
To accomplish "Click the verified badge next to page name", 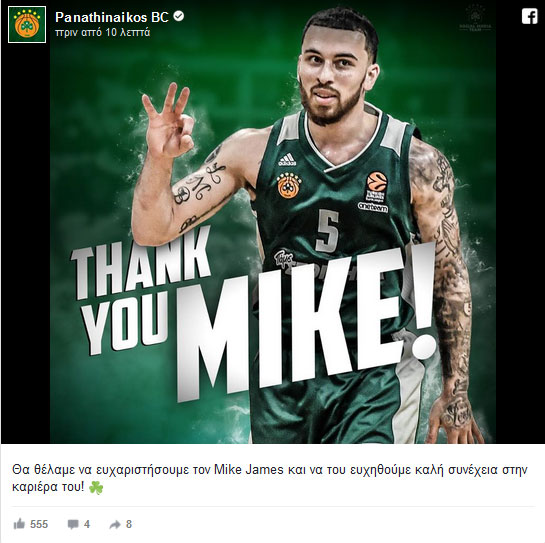I will click(x=179, y=16).
